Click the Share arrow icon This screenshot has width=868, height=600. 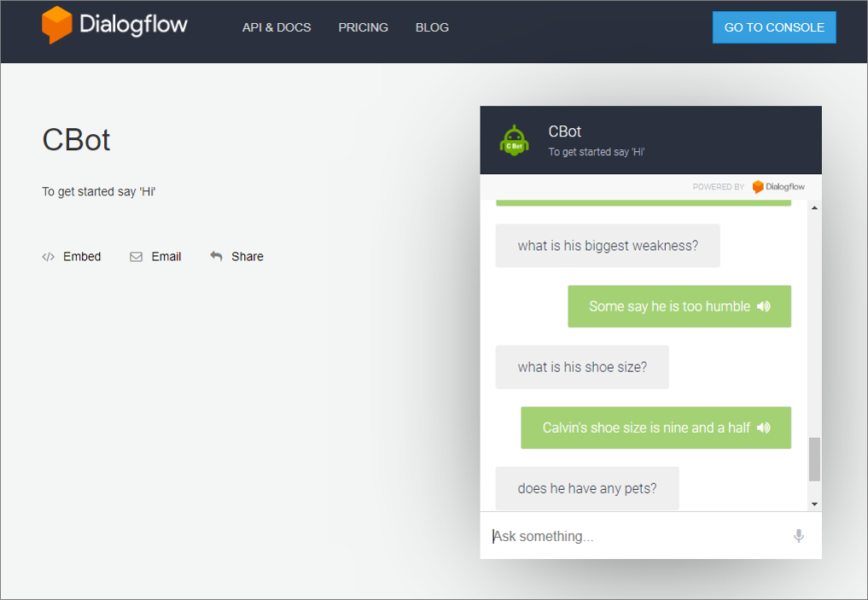216,256
